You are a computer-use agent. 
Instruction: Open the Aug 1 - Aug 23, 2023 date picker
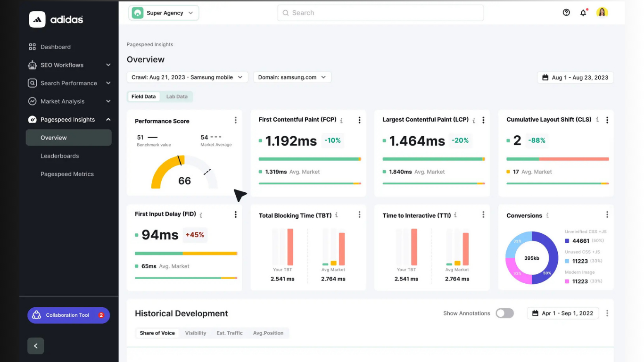(575, 77)
